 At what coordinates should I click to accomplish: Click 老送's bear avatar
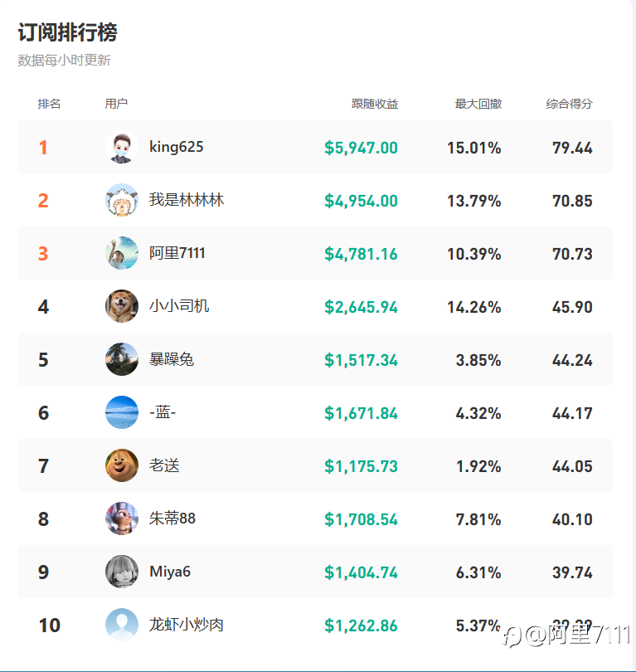[122, 466]
